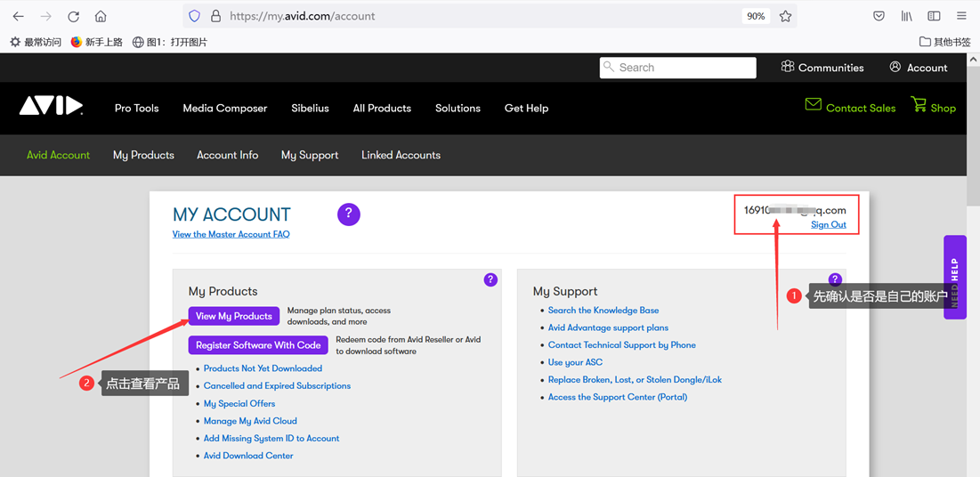Click the Communities icon in top bar
The width and height of the screenshot is (980, 477).
(x=788, y=67)
